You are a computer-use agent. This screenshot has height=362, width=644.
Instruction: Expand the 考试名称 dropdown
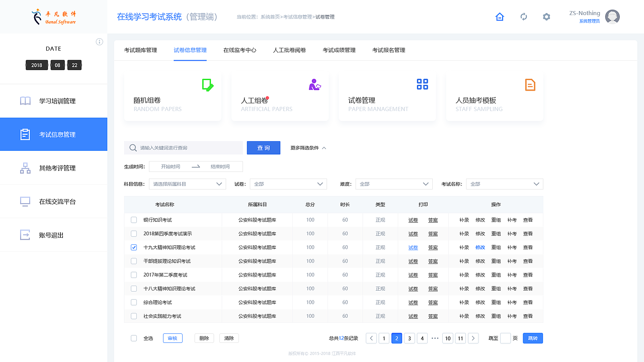point(505,184)
